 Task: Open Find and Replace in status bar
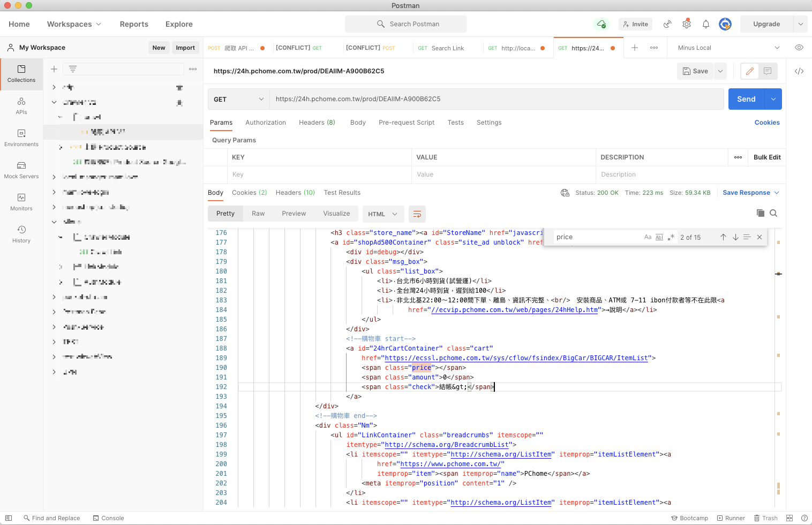pyautogui.click(x=51, y=518)
